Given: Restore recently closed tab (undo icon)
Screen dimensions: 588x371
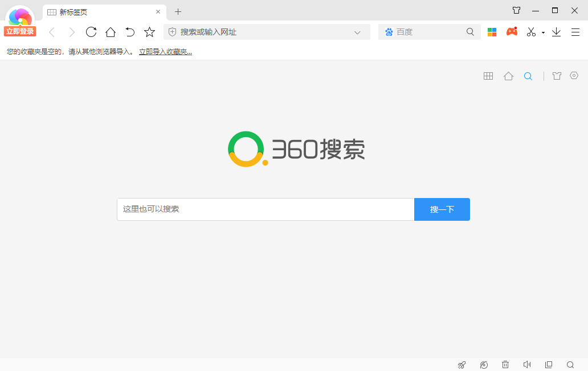Looking at the screenshot, I should click(130, 32).
